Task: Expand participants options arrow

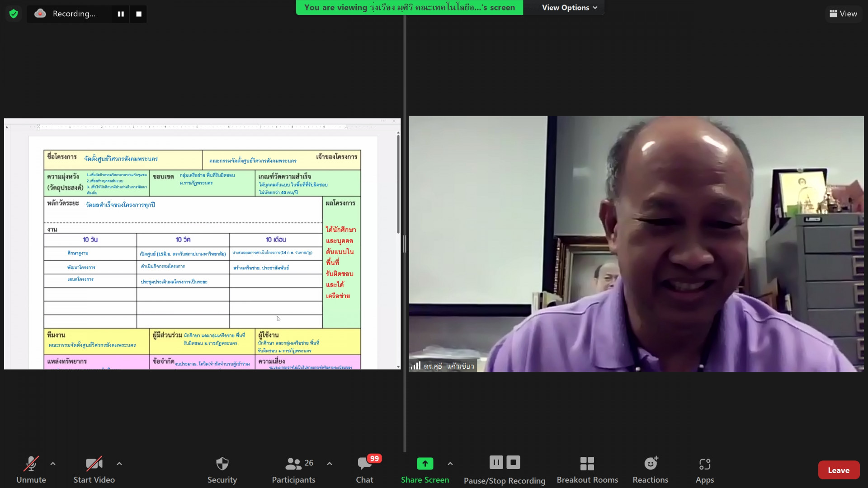Action: coord(330,464)
